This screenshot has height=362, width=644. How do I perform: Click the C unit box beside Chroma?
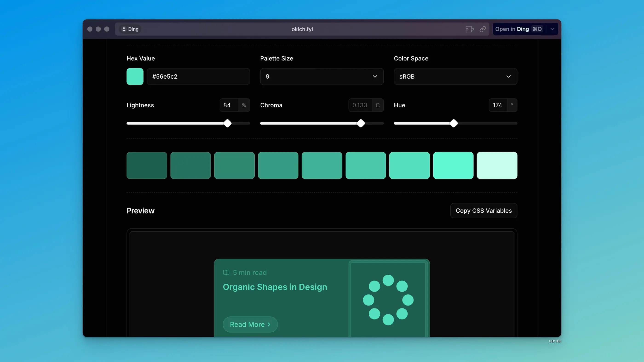(x=377, y=105)
